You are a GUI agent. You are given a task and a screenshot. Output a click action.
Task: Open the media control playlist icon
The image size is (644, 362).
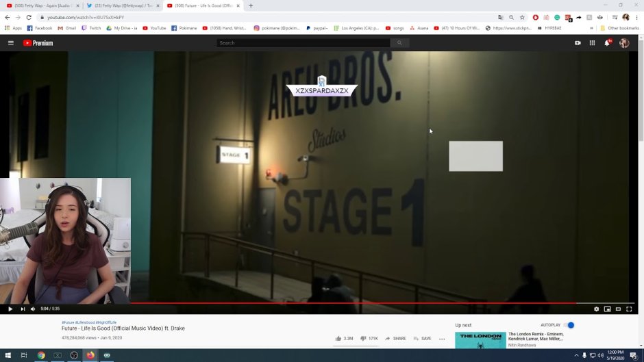615,17
